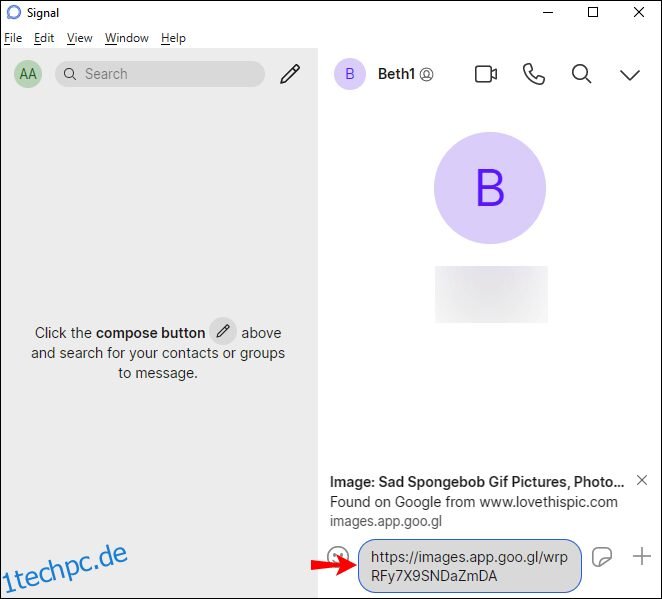Open the emoji picker in message box
This screenshot has width=662, height=599.
coord(338,556)
